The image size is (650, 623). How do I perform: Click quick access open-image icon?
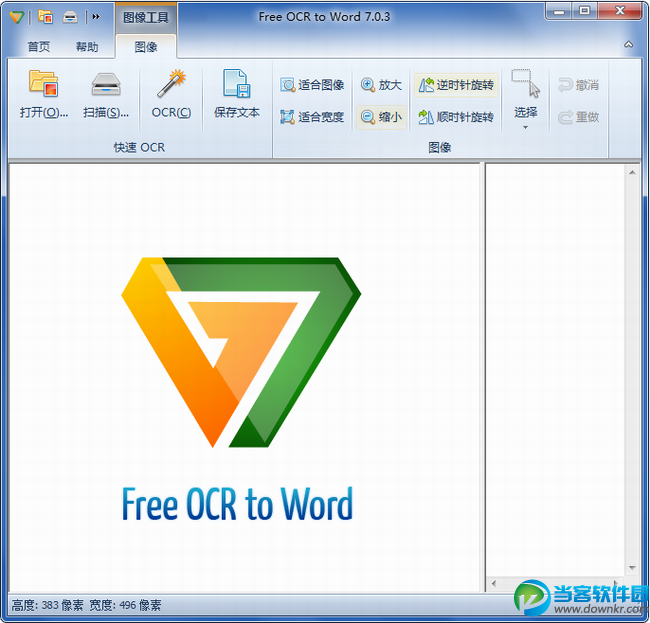click(45, 17)
